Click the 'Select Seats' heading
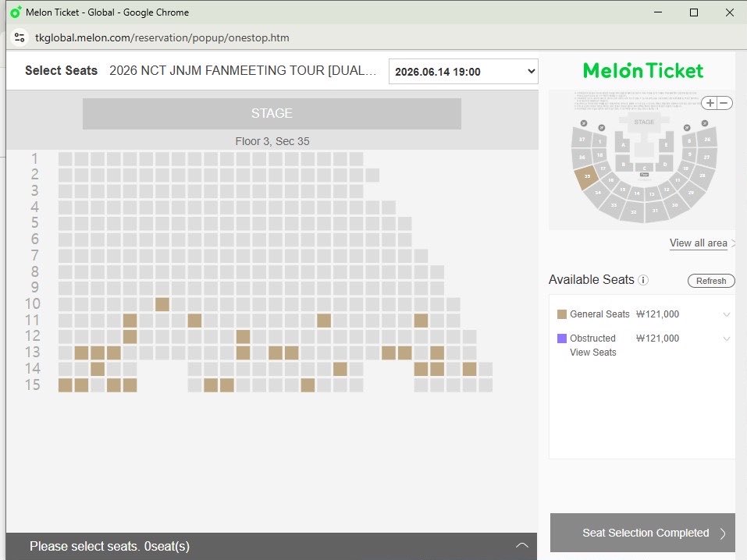 point(61,70)
